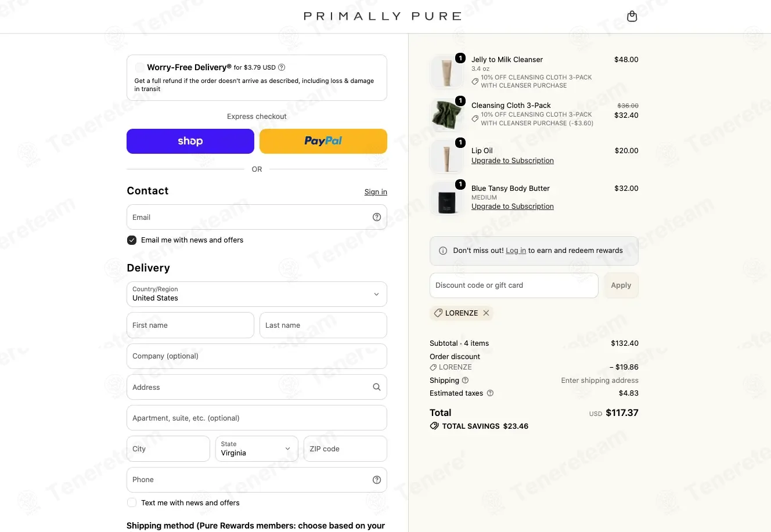Open the State dropdown showing Virginia
This screenshot has height=532, width=771.
tap(257, 449)
